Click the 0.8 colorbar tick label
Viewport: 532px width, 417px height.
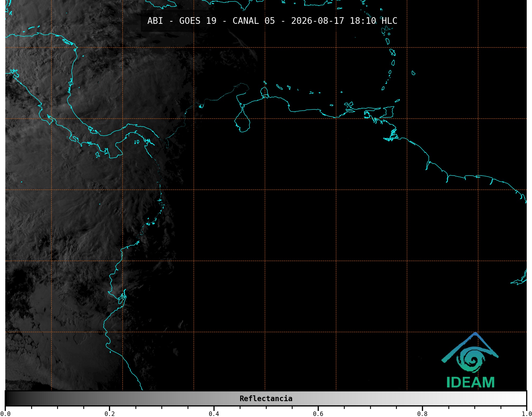pyautogui.click(x=422, y=414)
